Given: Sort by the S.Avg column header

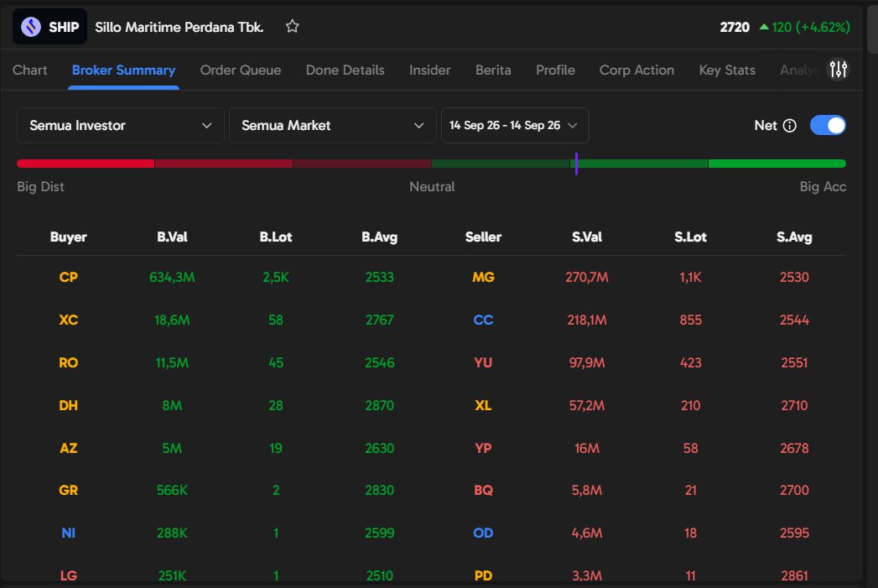Looking at the screenshot, I should coord(794,237).
